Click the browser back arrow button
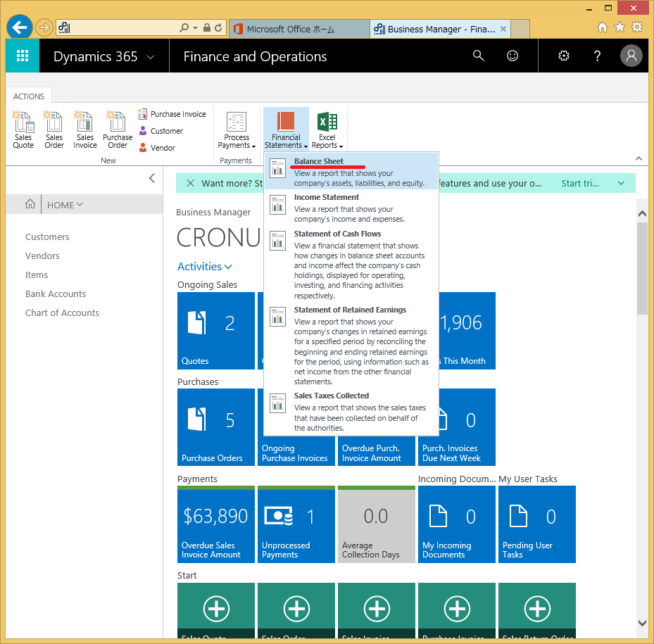 click(x=20, y=27)
